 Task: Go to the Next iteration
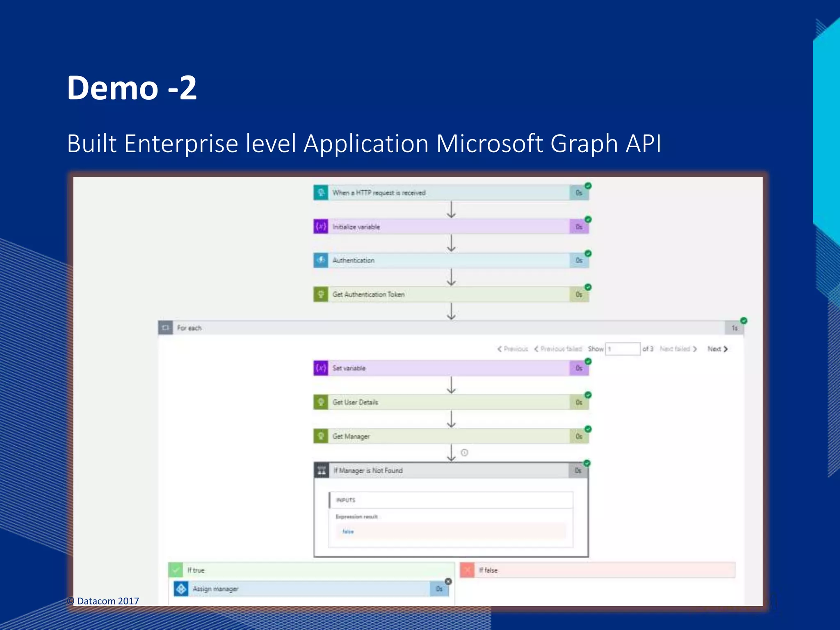[717, 349]
